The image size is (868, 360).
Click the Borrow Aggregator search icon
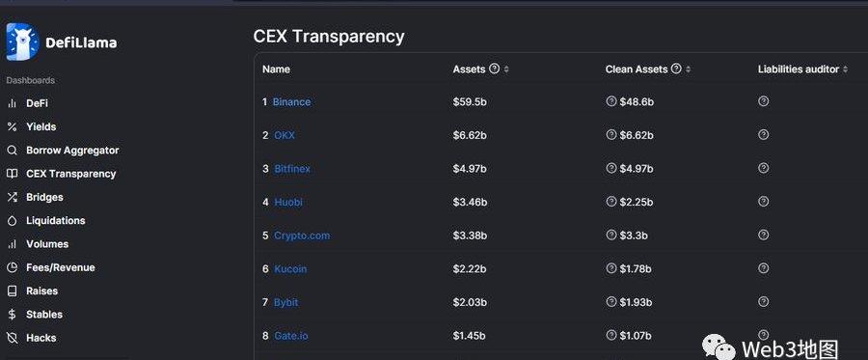(x=13, y=151)
